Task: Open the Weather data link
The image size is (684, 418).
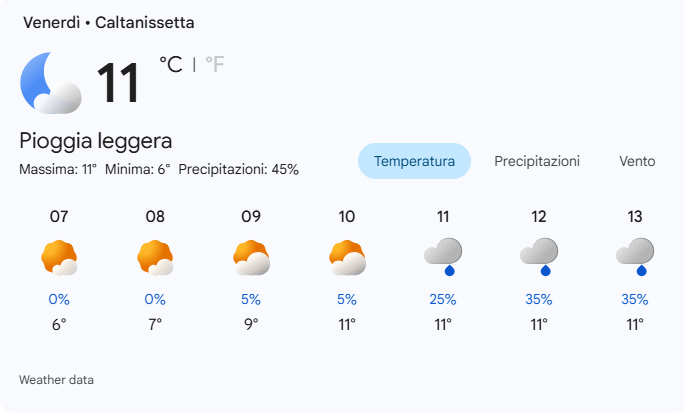Action: coord(56,380)
